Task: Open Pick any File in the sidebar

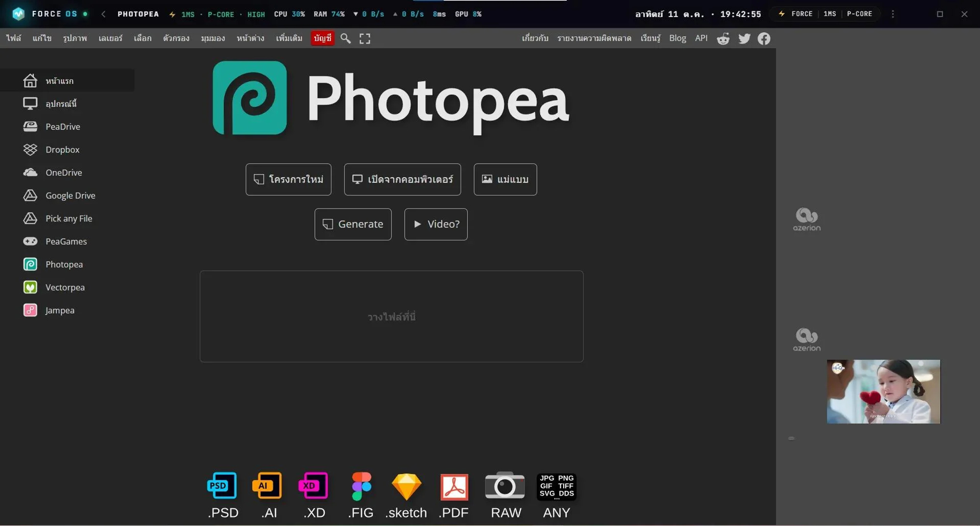Action: pos(67,218)
